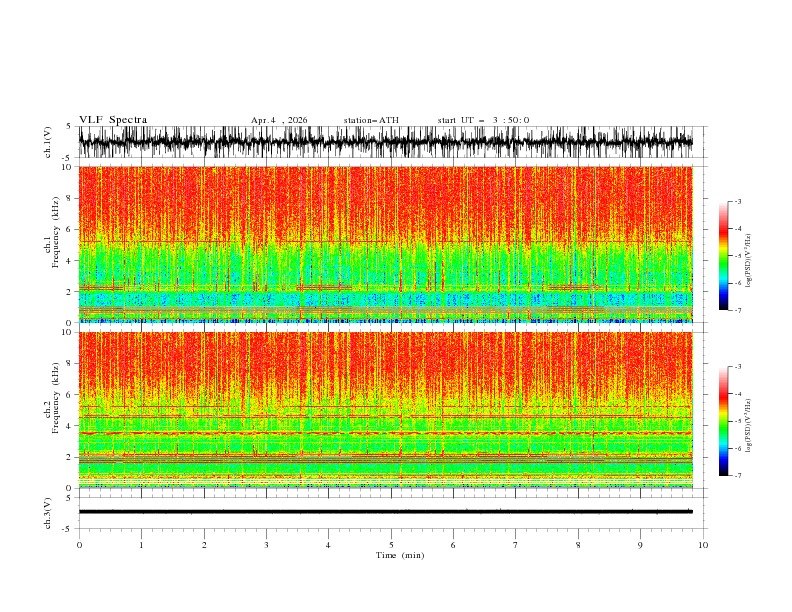Screen dimensions: 792x612
Task: Click the ch.1(V) waveform axis label
Action: [x=48, y=142]
